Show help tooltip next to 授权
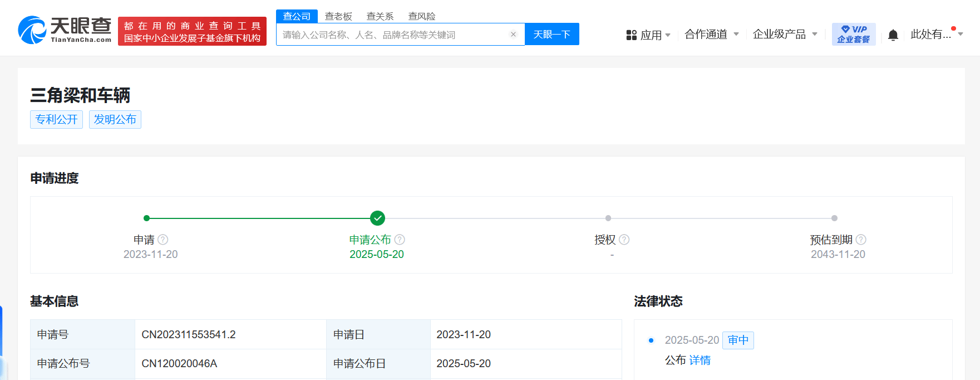980x380 pixels. 624,240
